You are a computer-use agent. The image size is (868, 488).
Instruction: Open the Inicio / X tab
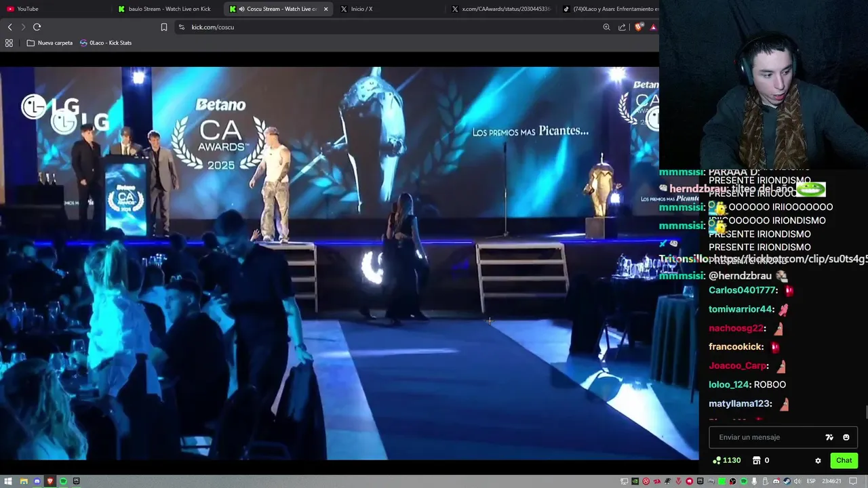tap(390, 9)
